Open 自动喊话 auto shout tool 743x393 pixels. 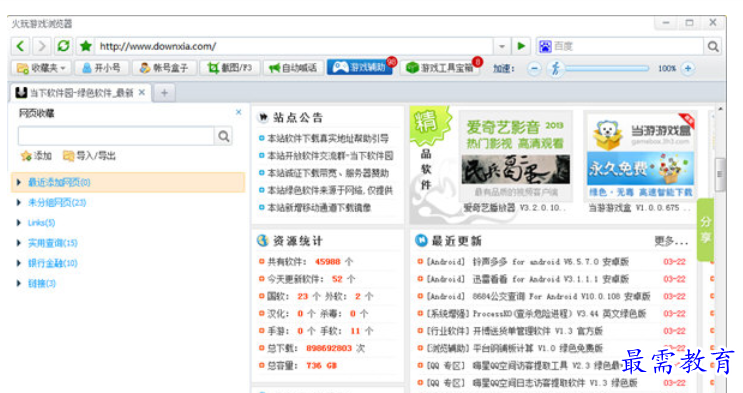[x=292, y=68]
